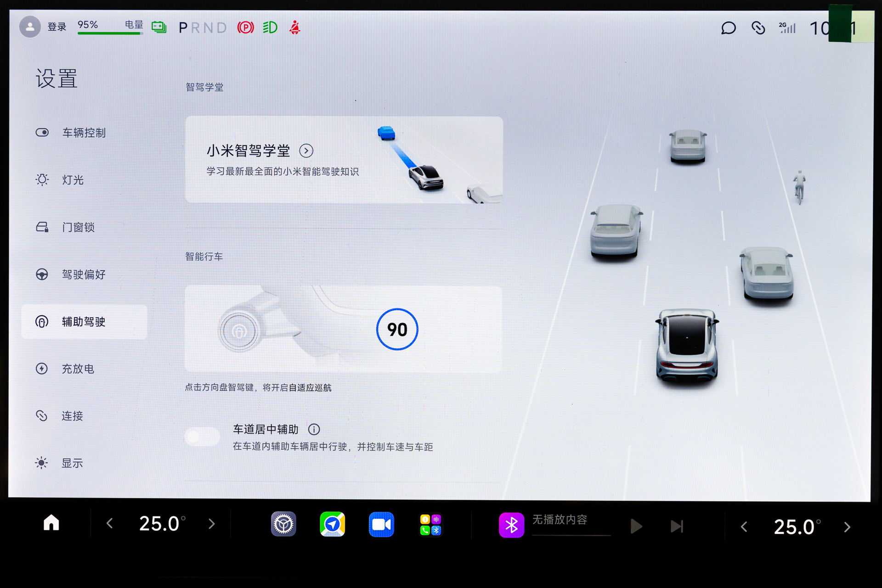The width and height of the screenshot is (882, 588).
Task: Select 车辆控制 in settings menu
Action: point(84,133)
